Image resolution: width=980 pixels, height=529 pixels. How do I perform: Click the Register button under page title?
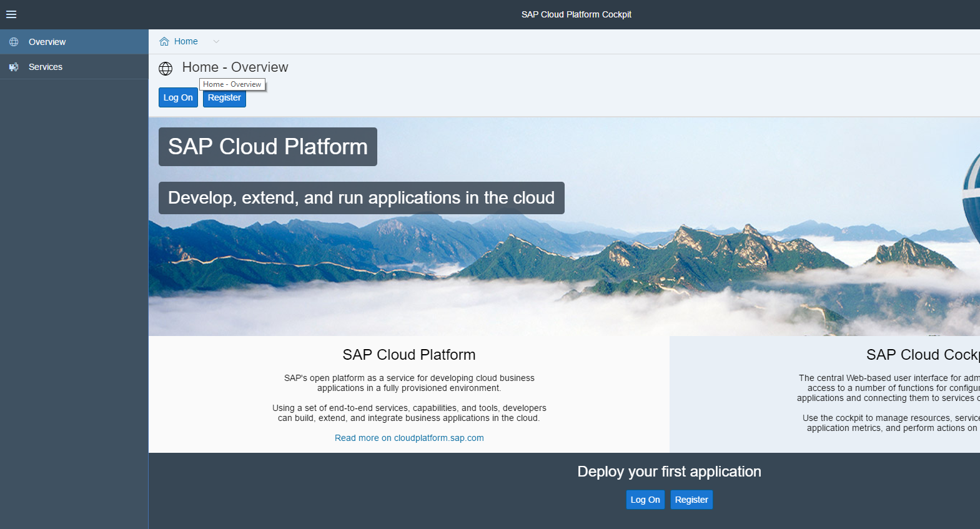pyautogui.click(x=224, y=97)
